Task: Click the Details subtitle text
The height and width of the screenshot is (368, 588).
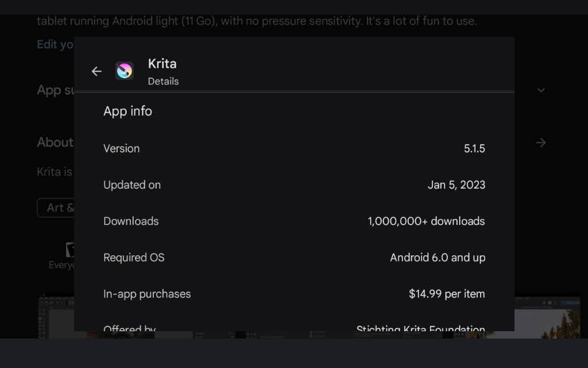Action: tap(163, 82)
